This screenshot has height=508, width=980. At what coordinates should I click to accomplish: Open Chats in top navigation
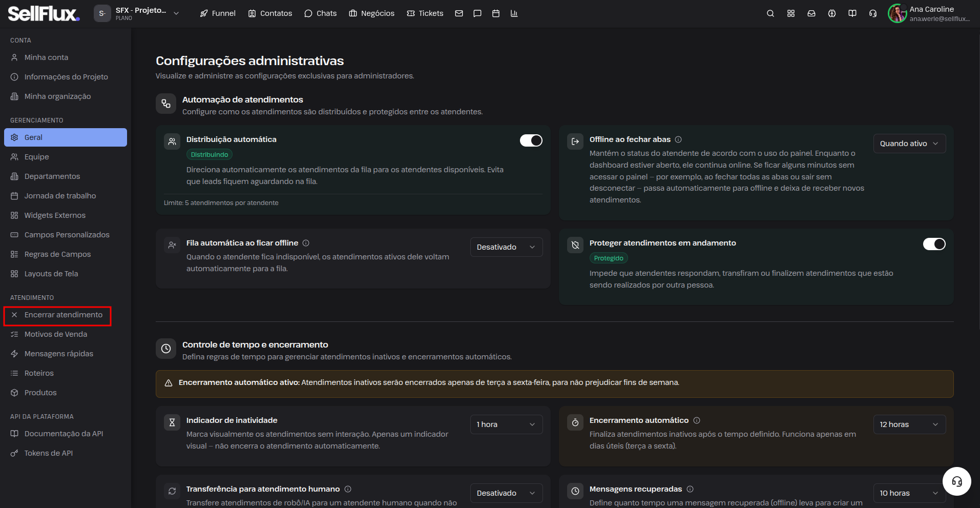tap(320, 13)
